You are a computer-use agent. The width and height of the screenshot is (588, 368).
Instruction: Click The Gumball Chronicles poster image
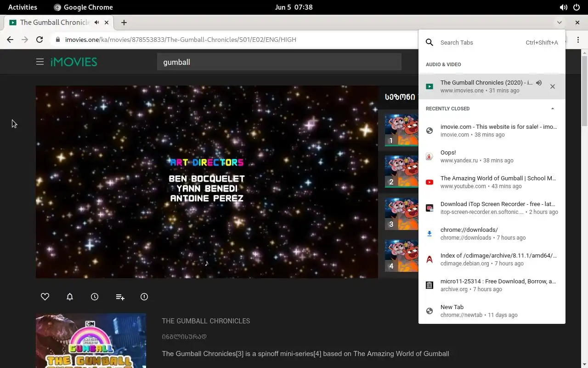pos(91,341)
